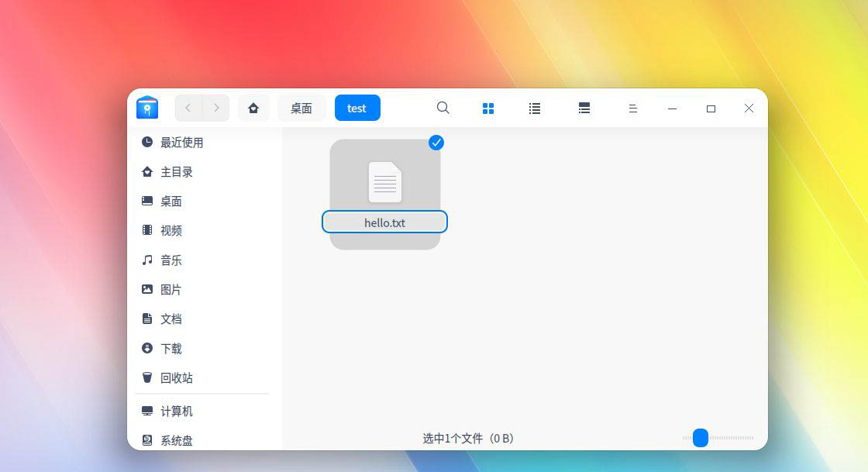Click the icon size slider handle
868x472 pixels.
[701, 438]
